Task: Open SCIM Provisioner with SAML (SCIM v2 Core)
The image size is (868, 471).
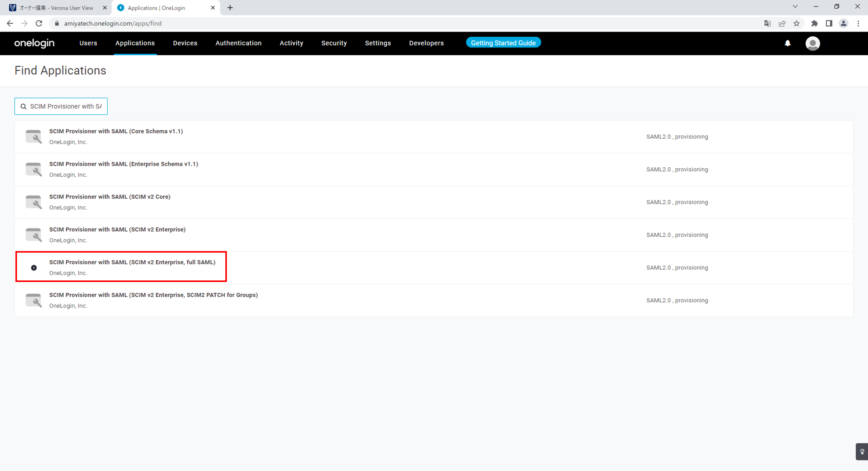Action: click(110, 197)
